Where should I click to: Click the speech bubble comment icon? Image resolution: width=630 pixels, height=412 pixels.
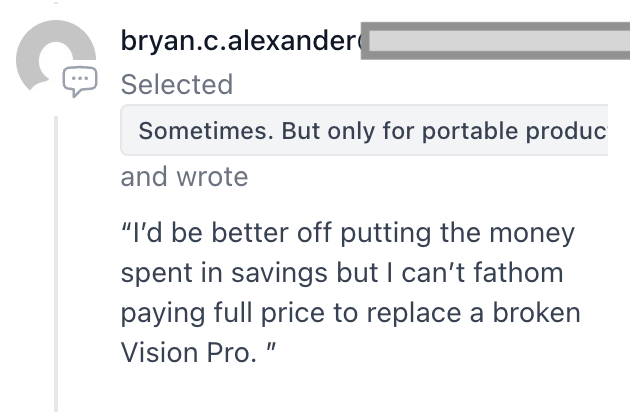80,81
